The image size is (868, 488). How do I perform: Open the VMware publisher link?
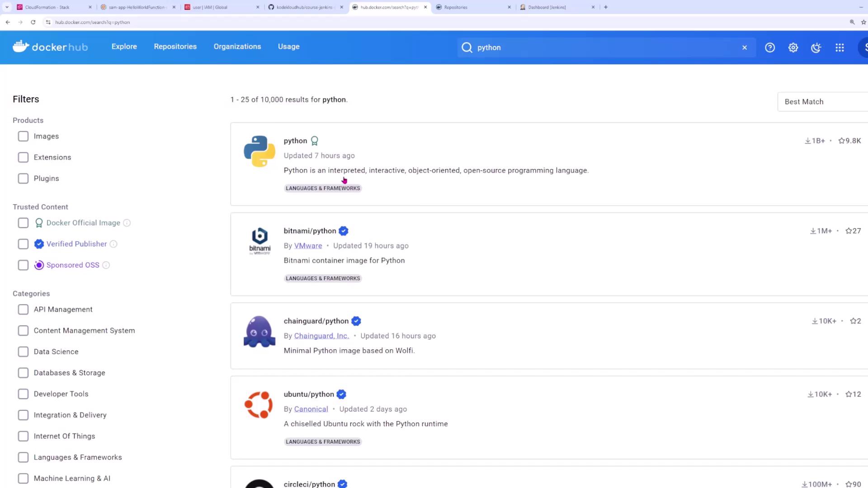[x=308, y=246]
